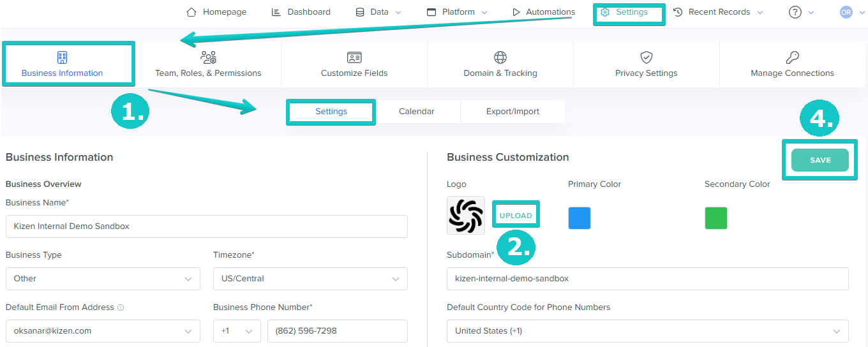The image size is (868, 347).
Task: Click the business logo thumbnail
Action: coord(466,216)
